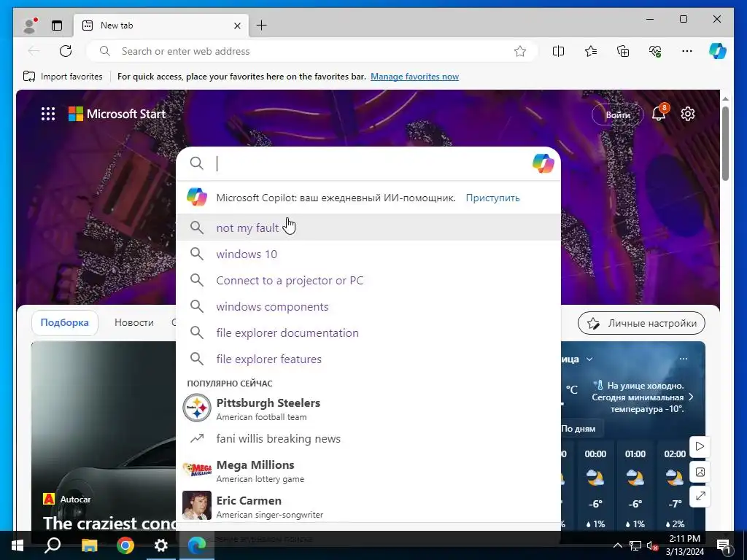
Task: Open split screen view
Action: pos(558,51)
